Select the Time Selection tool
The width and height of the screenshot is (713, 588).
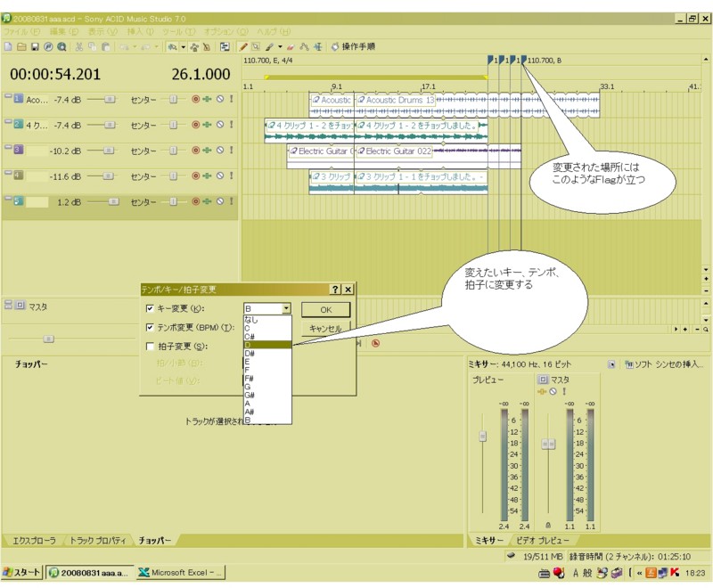[318, 47]
